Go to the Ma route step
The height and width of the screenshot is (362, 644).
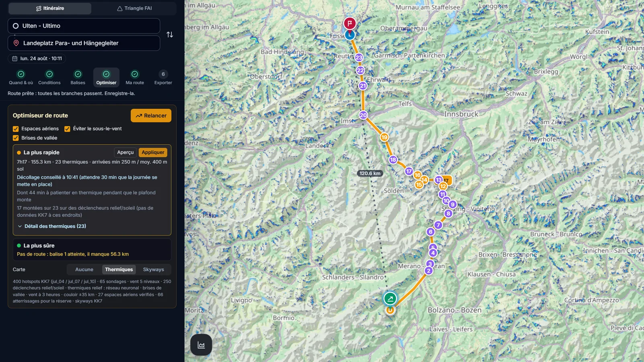click(x=135, y=78)
